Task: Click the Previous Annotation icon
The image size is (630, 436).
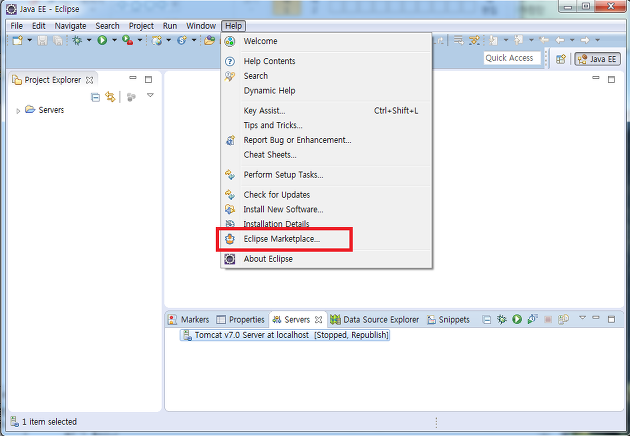Action: tap(519, 40)
